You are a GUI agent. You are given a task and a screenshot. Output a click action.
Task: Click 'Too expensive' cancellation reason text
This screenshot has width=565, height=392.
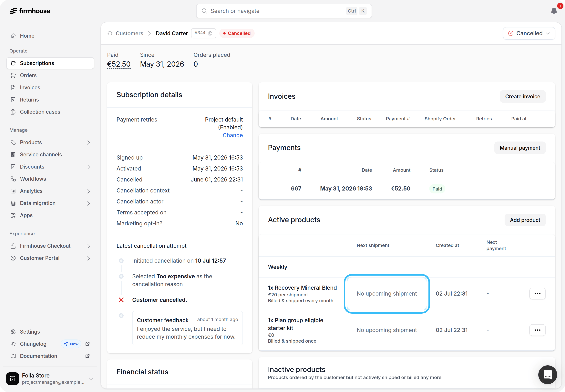click(176, 277)
